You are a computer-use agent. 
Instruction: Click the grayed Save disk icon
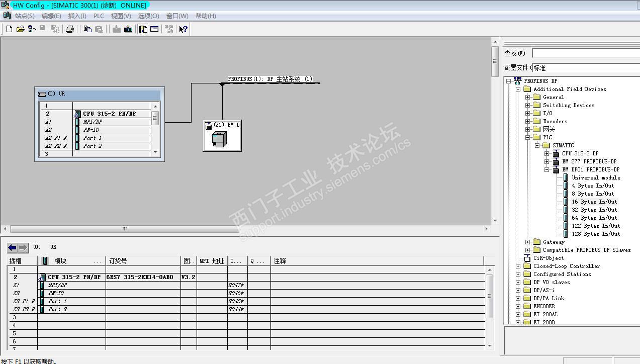[x=43, y=29]
